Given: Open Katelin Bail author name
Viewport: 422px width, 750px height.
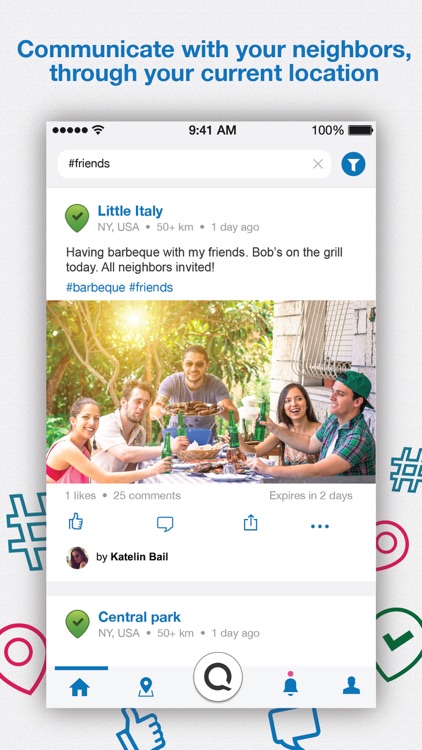Looking at the screenshot, I should pos(139,557).
